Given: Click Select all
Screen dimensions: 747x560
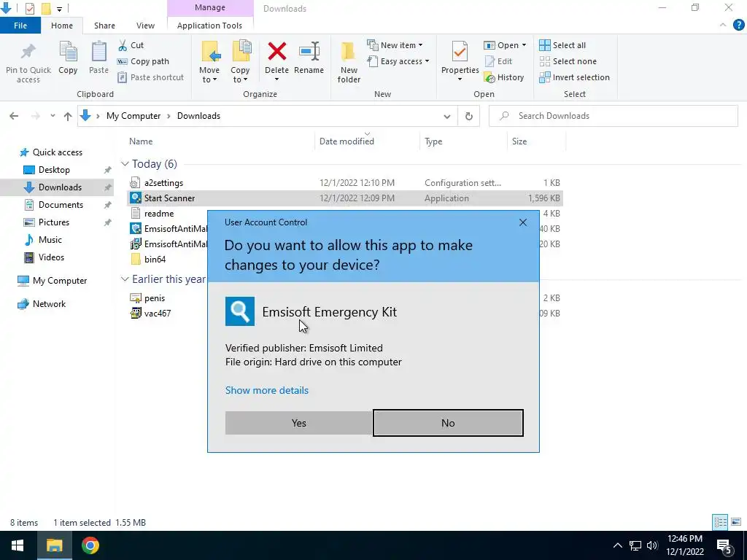Looking at the screenshot, I should [562, 45].
